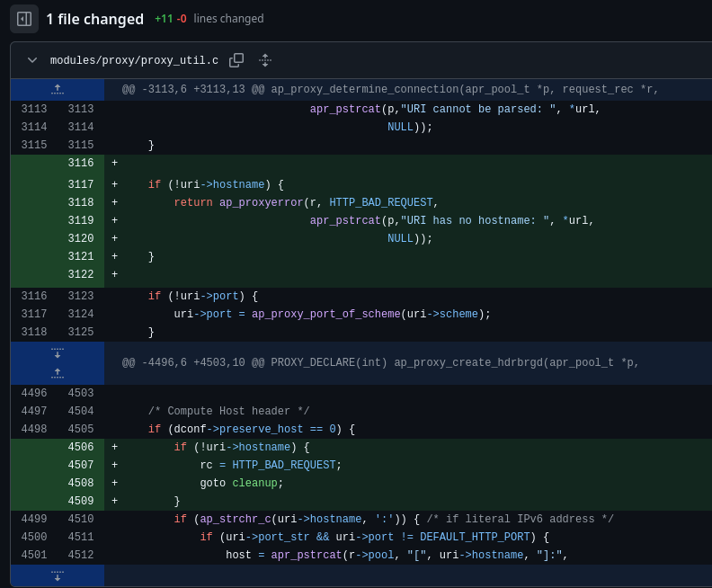Screen dimensions: 712x588
Task: Click the 'URI has no hostname' string line
Action: (451, 220)
